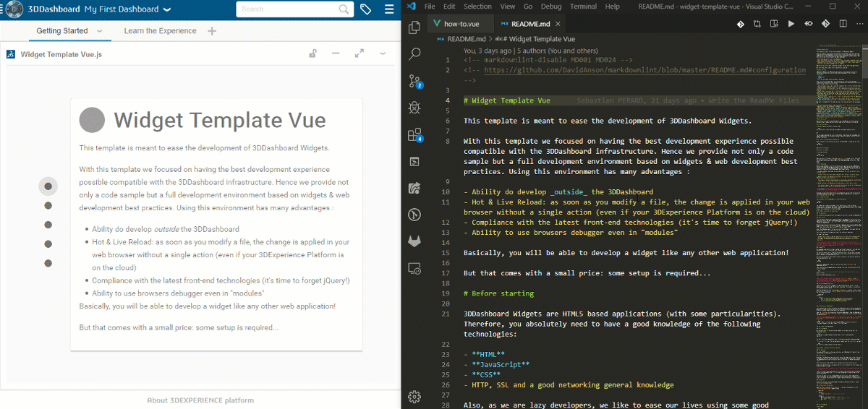Switch to the how-to.vue editor tab
Image resolution: width=868 pixels, height=409 pixels.
pyautogui.click(x=461, y=24)
